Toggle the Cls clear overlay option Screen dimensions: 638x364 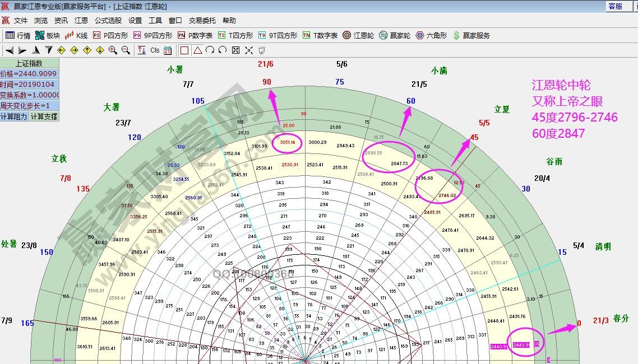point(155,50)
